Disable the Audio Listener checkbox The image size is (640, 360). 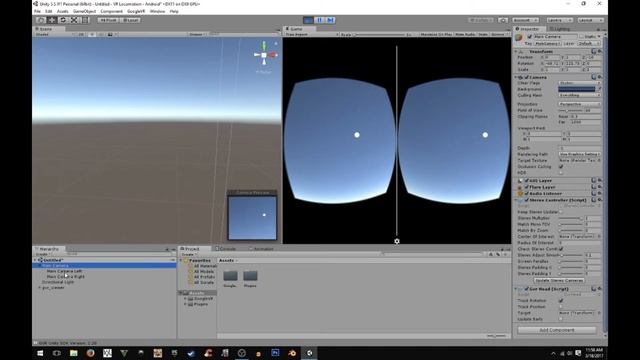click(527, 193)
